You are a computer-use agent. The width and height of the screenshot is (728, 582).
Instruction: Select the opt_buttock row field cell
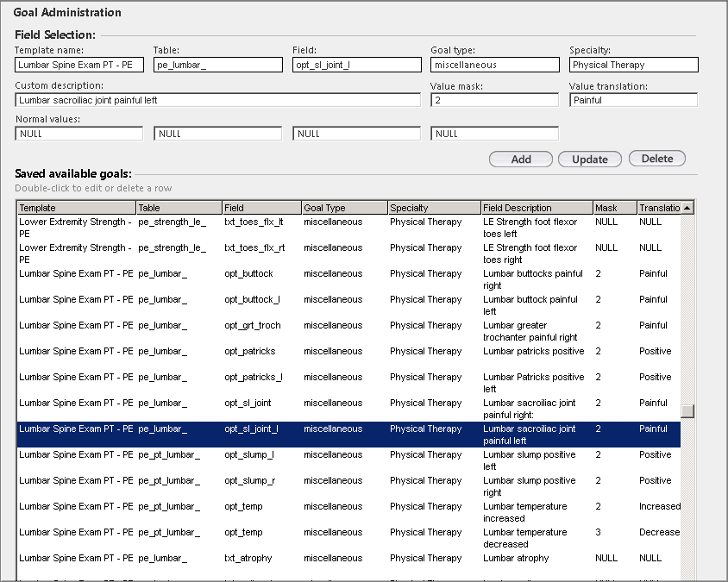249,274
